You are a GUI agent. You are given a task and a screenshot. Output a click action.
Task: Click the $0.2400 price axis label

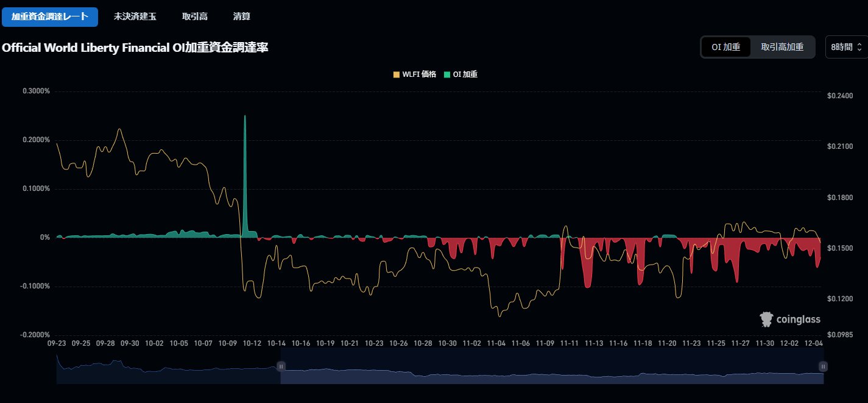pyautogui.click(x=839, y=96)
